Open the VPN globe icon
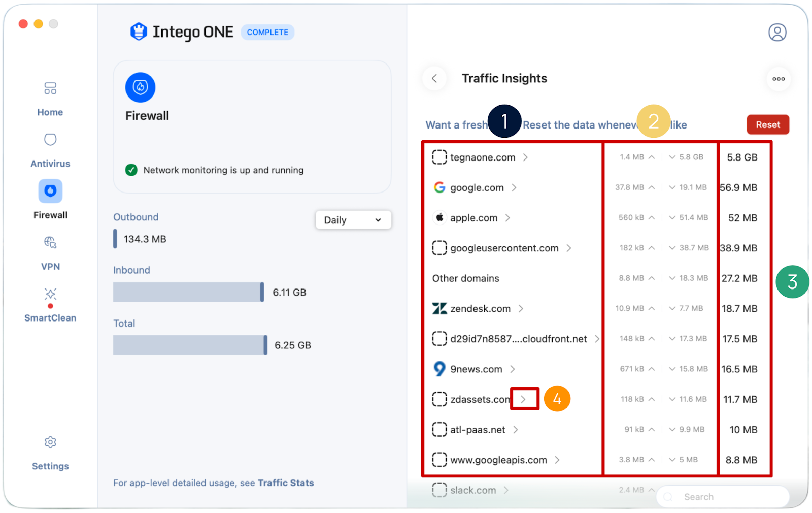812x513 pixels. click(50, 242)
